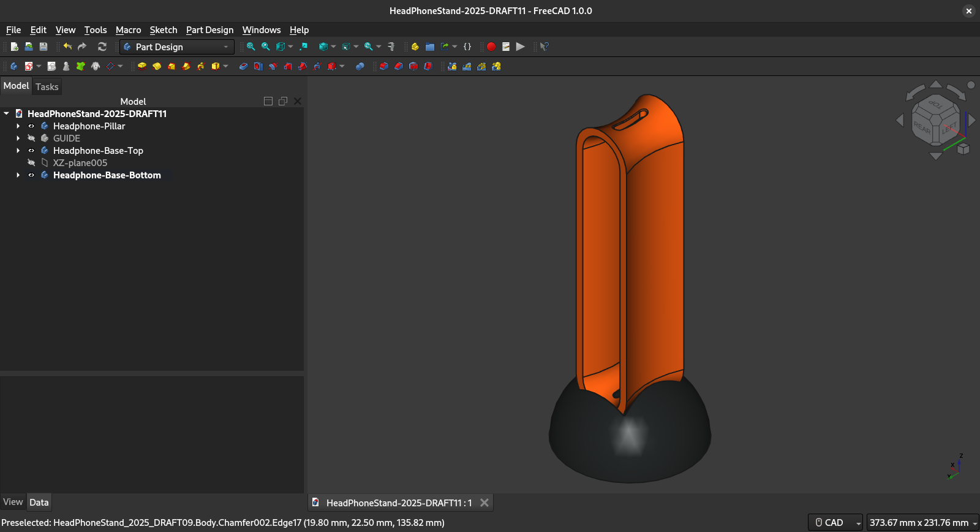Rotate view using navigation cube right arrow
Viewport: 980px width, 532px height.
coord(972,120)
